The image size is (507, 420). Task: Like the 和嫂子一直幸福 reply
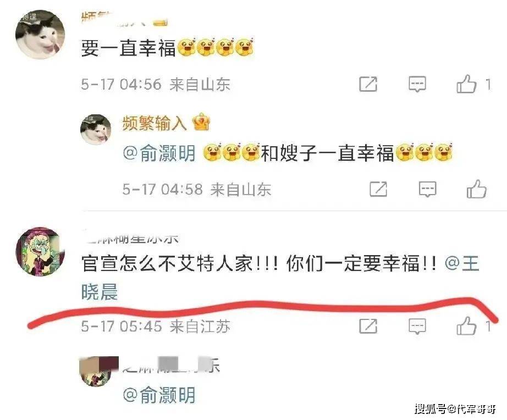tap(476, 189)
